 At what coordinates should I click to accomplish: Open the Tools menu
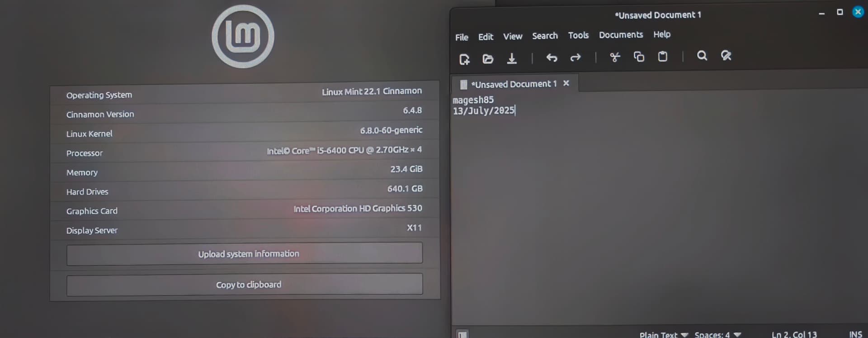578,35
